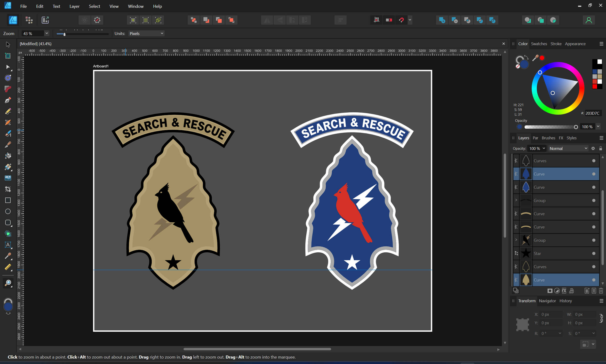The image size is (606, 364).
Task: Apply the boolean Add operation
Action: [442, 20]
